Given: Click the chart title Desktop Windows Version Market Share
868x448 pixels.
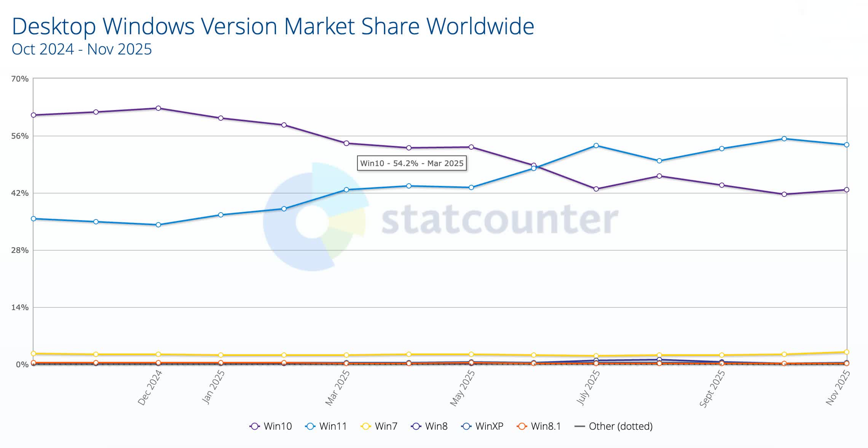Looking at the screenshot, I should [273, 26].
